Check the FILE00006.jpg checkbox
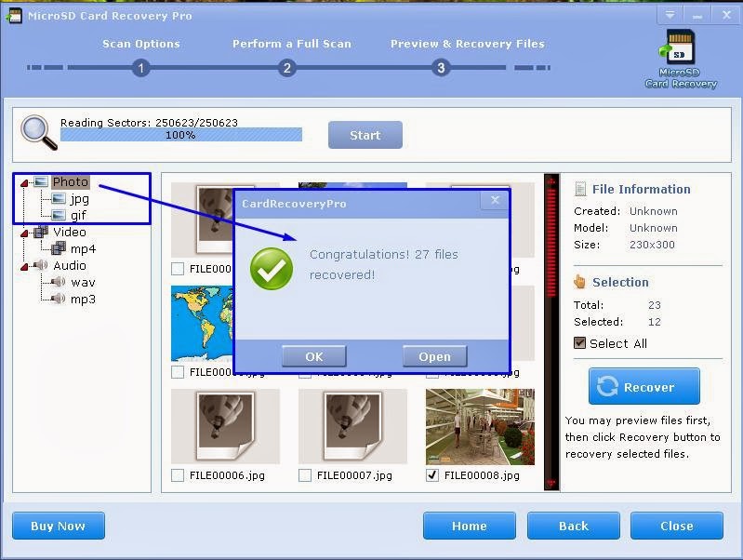This screenshot has height=560, width=743. (178, 475)
